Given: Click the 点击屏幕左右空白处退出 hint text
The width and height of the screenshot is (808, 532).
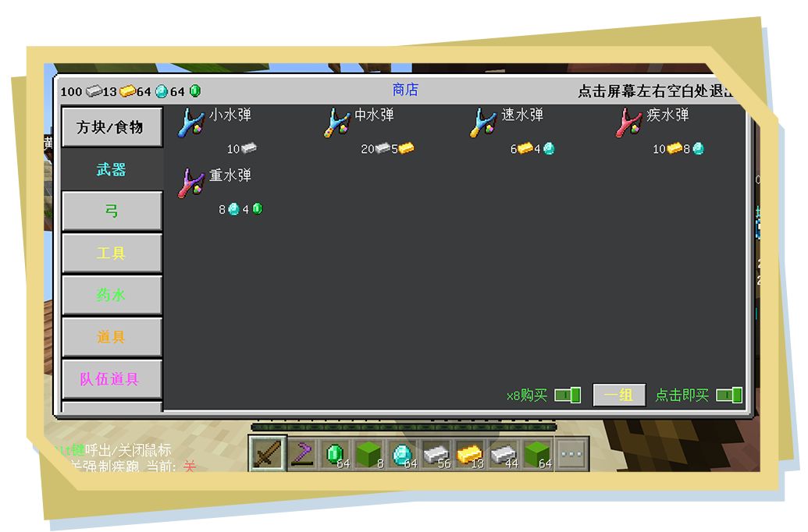Looking at the screenshot, I should (655, 91).
